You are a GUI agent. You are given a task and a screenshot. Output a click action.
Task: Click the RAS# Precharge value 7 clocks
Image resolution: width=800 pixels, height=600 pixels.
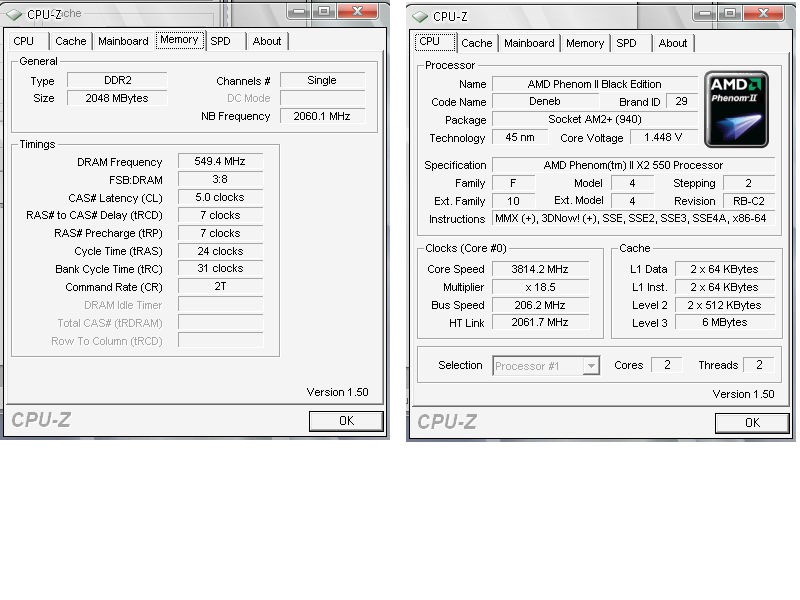click(220, 233)
